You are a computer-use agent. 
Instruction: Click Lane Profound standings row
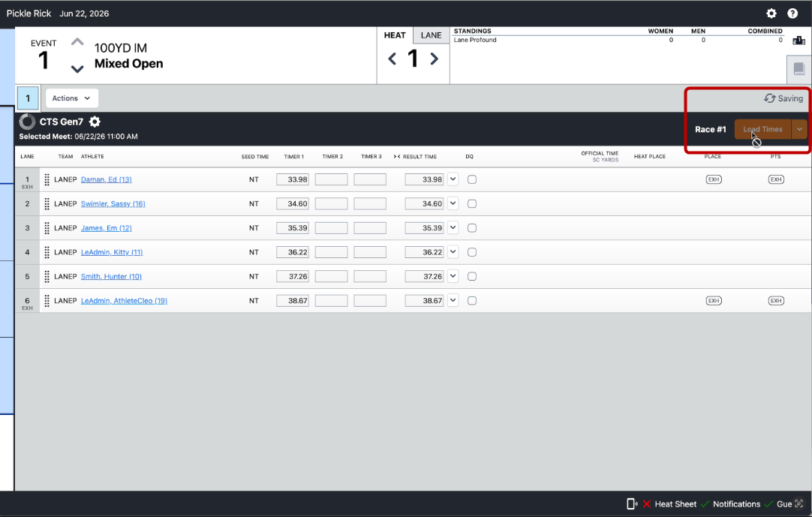[618, 40]
